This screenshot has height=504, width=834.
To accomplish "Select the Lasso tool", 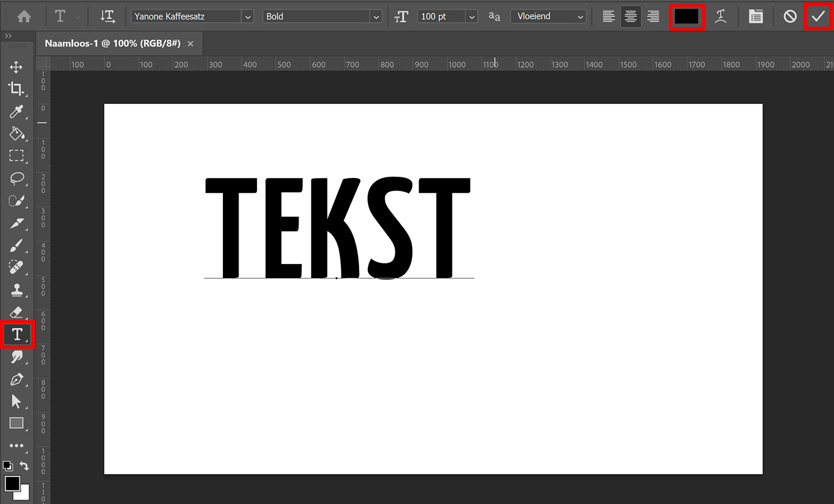I will pos(17,178).
